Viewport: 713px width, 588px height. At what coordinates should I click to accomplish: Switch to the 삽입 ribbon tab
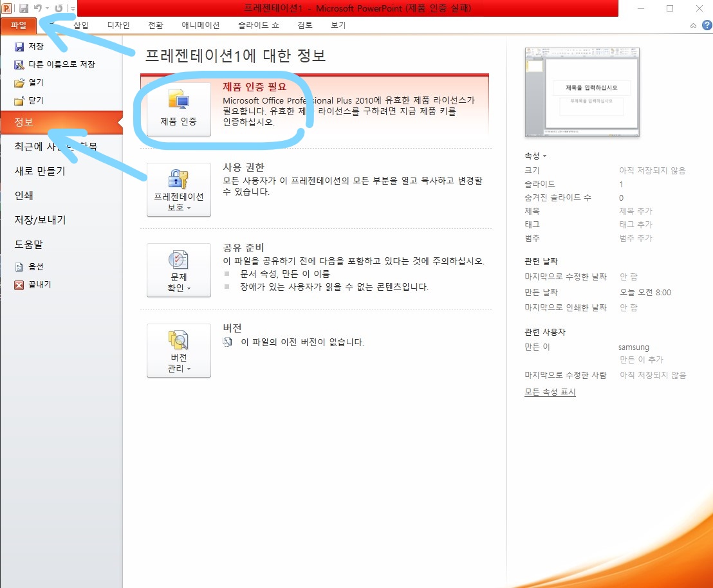[81, 25]
